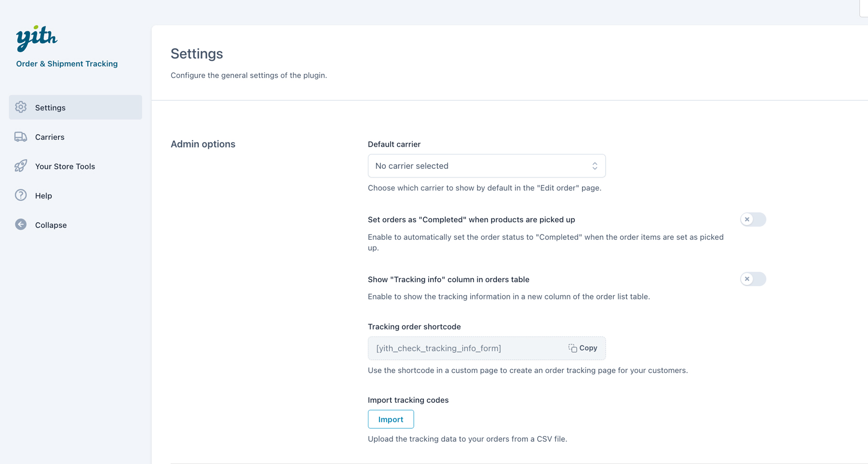Image resolution: width=868 pixels, height=464 pixels.
Task: Click the Help question mark icon
Action: tap(21, 195)
